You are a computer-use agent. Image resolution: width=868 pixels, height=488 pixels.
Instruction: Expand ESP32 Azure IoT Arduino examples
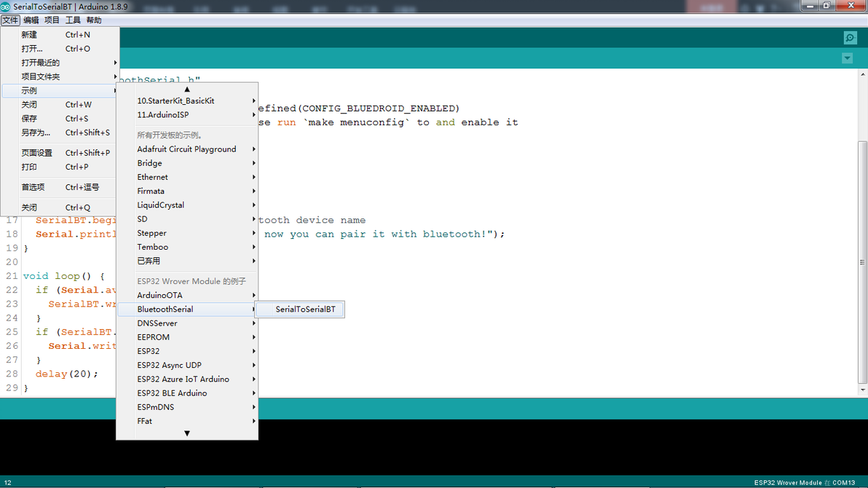coord(187,379)
